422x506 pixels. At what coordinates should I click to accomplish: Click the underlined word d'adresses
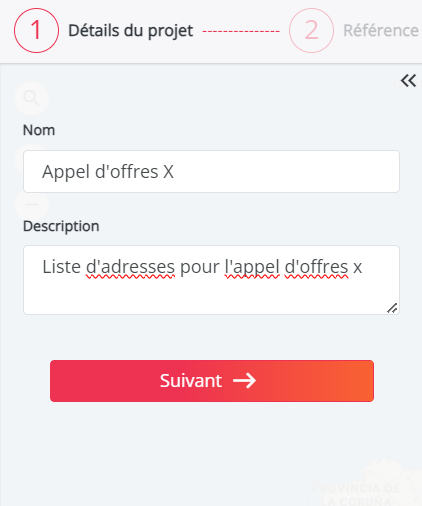130,267
